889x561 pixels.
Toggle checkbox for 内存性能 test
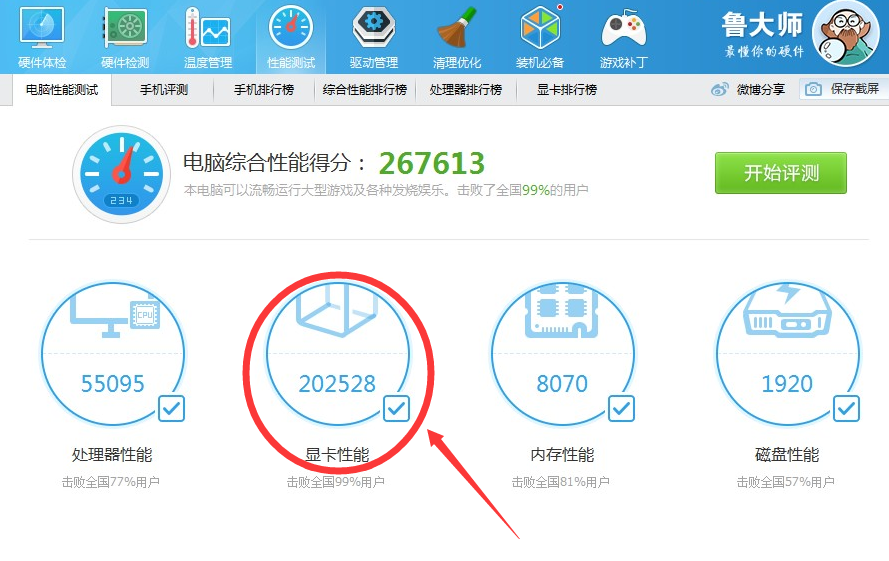click(x=621, y=408)
